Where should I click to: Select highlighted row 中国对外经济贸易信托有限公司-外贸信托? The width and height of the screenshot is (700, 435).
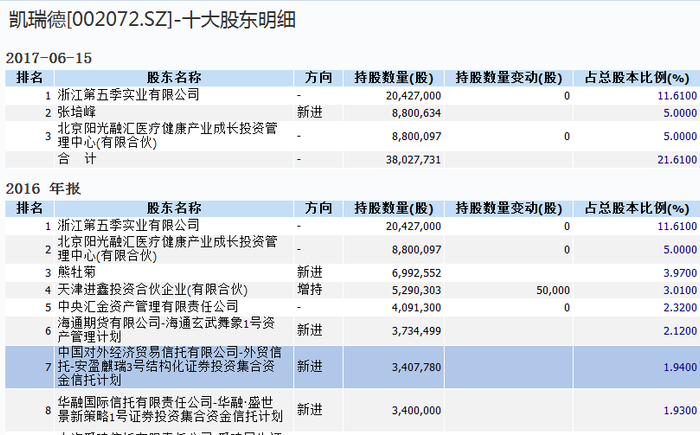[x=169, y=366]
